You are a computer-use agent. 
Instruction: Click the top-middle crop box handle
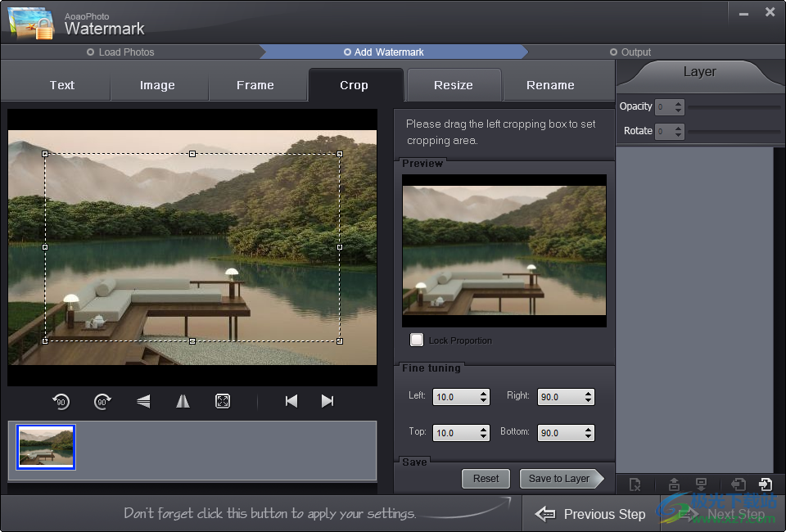pos(192,154)
